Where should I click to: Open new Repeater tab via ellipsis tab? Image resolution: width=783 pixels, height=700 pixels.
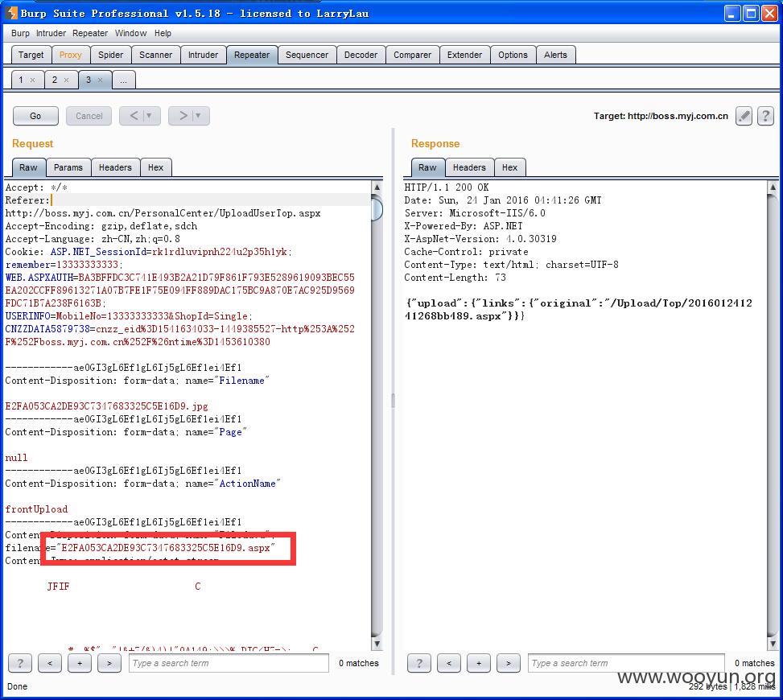point(124,80)
